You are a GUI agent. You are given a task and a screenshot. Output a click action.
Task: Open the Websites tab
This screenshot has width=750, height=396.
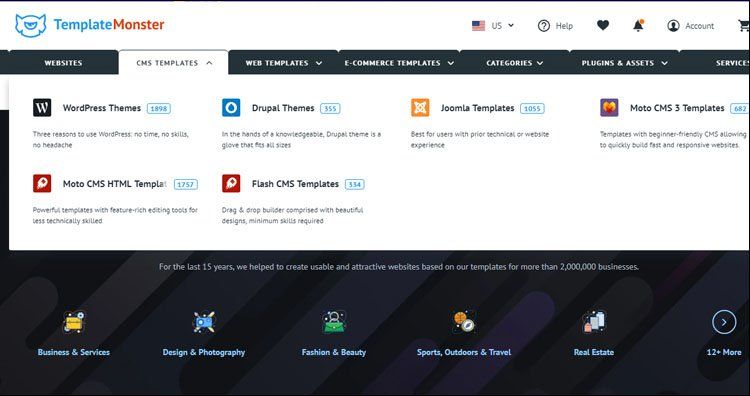[64, 63]
